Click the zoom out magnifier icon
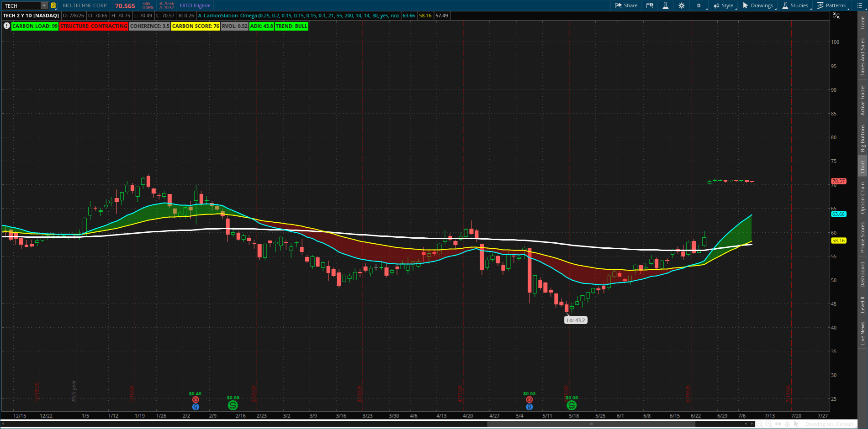The image size is (868, 429). click(x=760, y=424)
